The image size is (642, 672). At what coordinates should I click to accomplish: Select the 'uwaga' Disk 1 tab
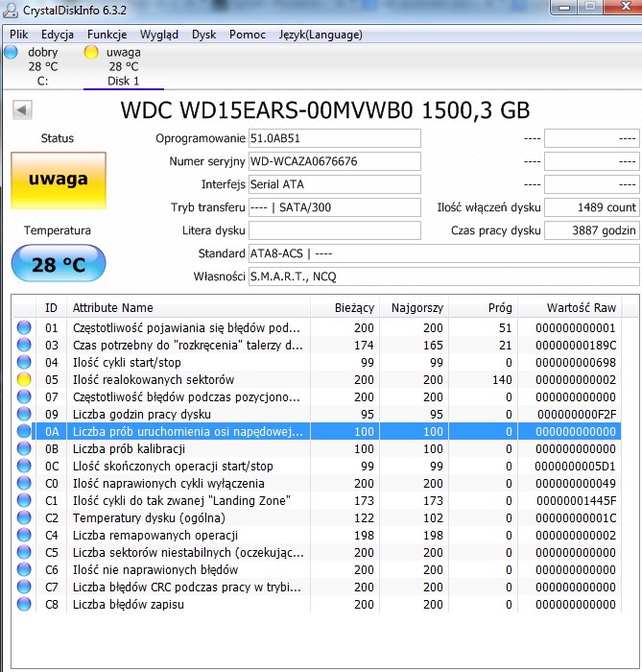tap(124, 66)
